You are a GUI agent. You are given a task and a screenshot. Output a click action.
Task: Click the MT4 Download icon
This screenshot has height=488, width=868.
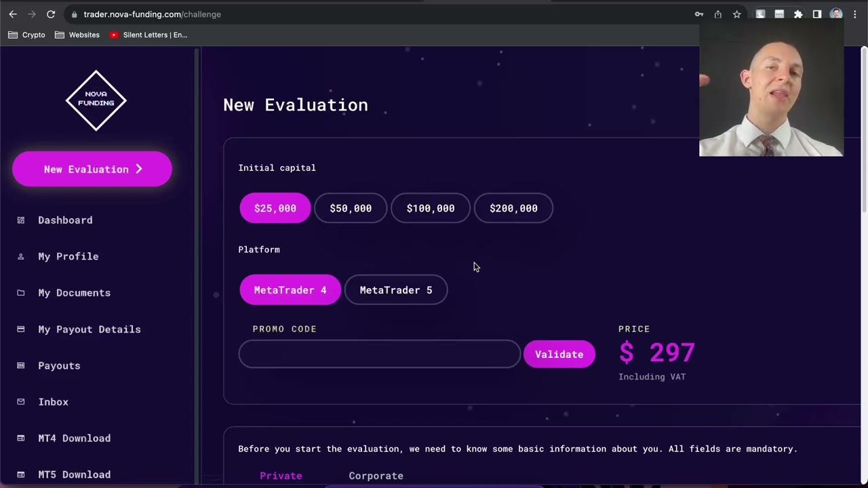21,439
